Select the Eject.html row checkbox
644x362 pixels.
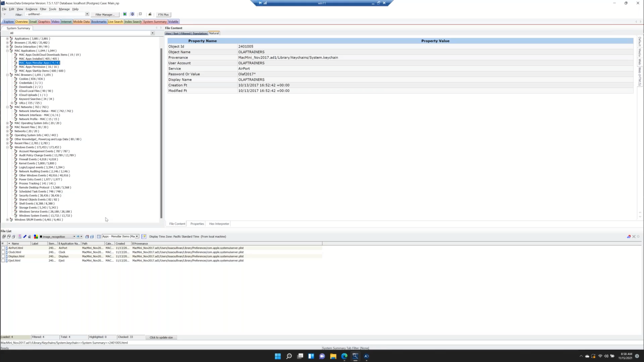(x=3, y=261)
